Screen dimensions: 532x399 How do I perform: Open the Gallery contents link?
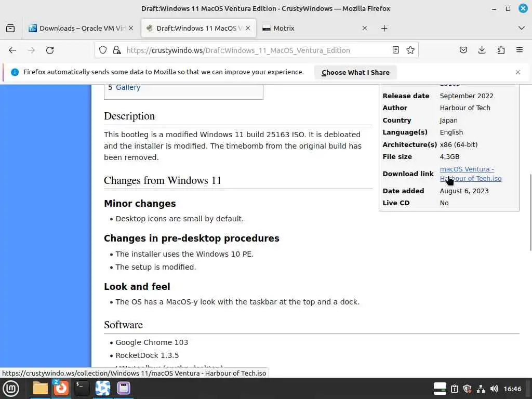pos(128,87)
